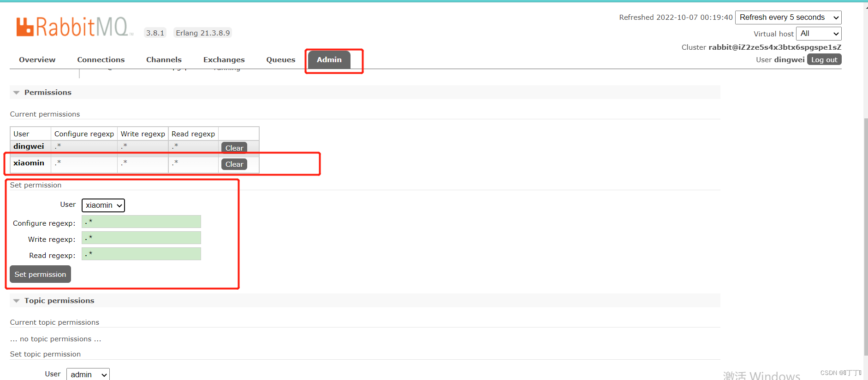Clear permissions for user xiaomin
The height and width of the screenshot is (380, 868).
[234, 164]
